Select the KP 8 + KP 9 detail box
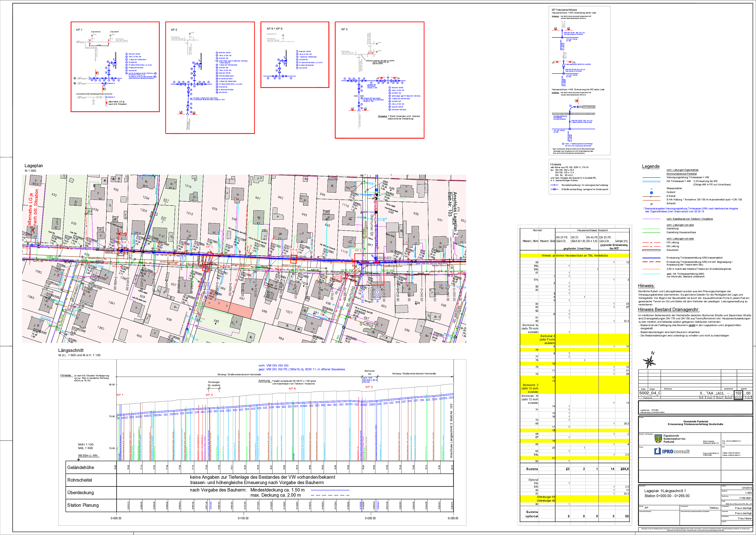Viewport: 756px width, 535px height. tap(295, 55)
